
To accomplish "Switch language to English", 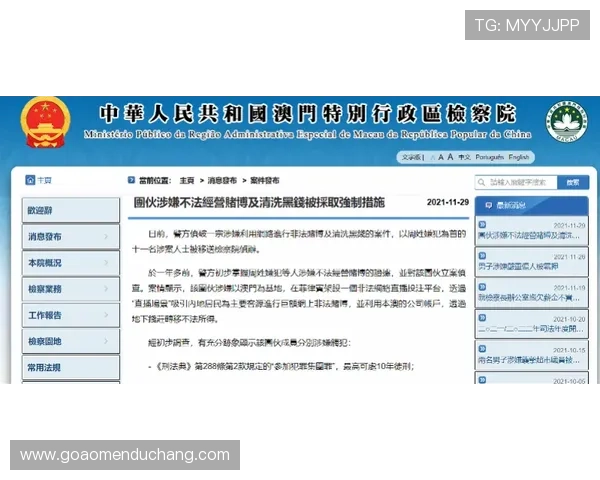I will (518, 157).
